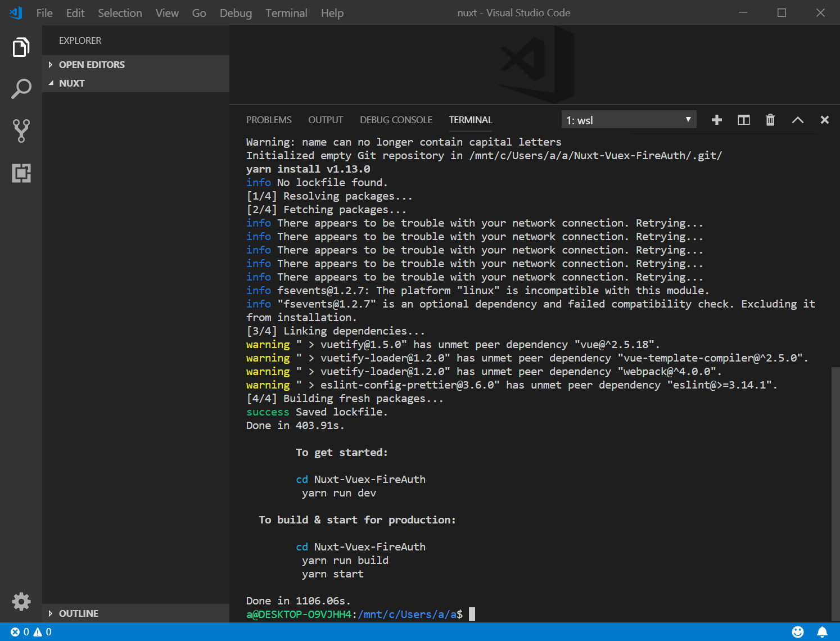Open the Search view icon
Image resolution: width=840 pixels, height=641 pixels.
tap(21, 89)
